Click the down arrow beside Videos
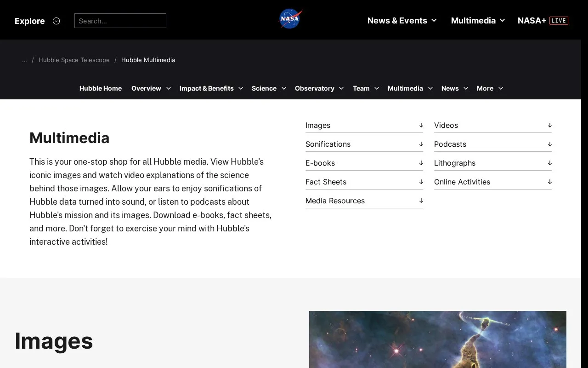The height and width of the screenshot is (368, 588). (549, 125)
